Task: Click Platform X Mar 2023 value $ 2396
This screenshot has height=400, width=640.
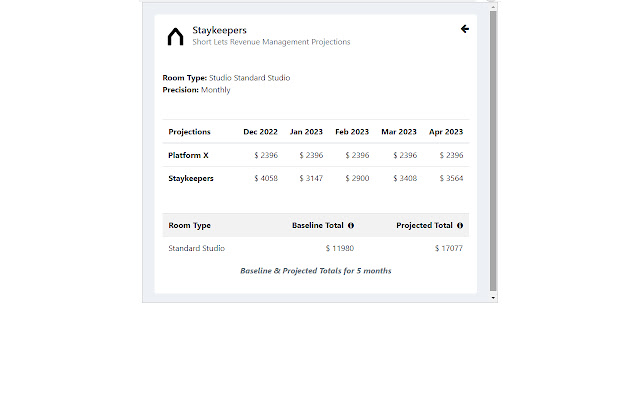Action: (x=405, y=155)
